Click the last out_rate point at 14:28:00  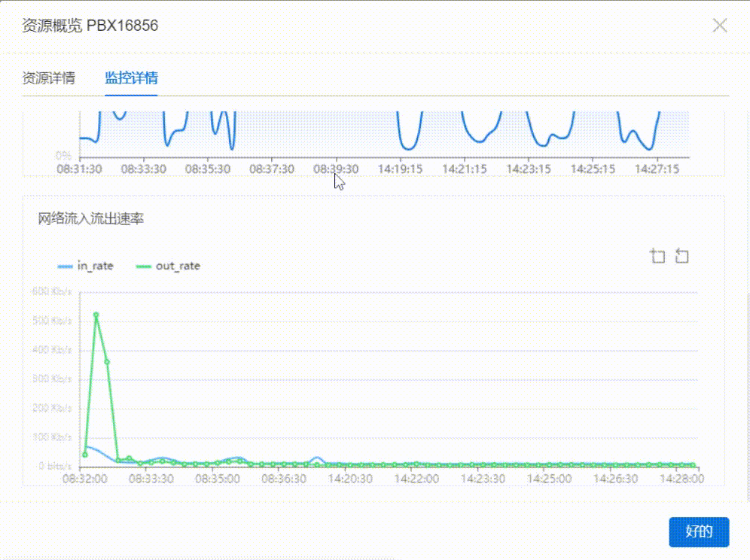(x=693, y=465)
